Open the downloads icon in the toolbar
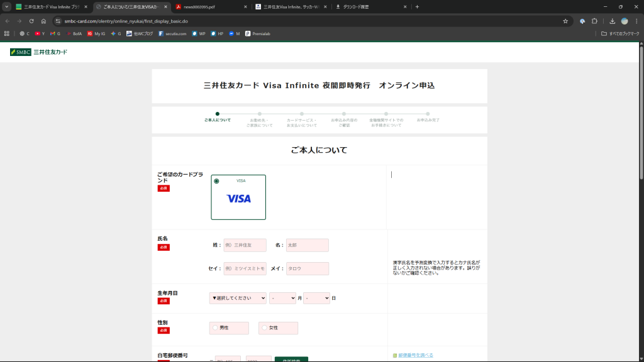The image size is (644, 362). tap(612, 21)
